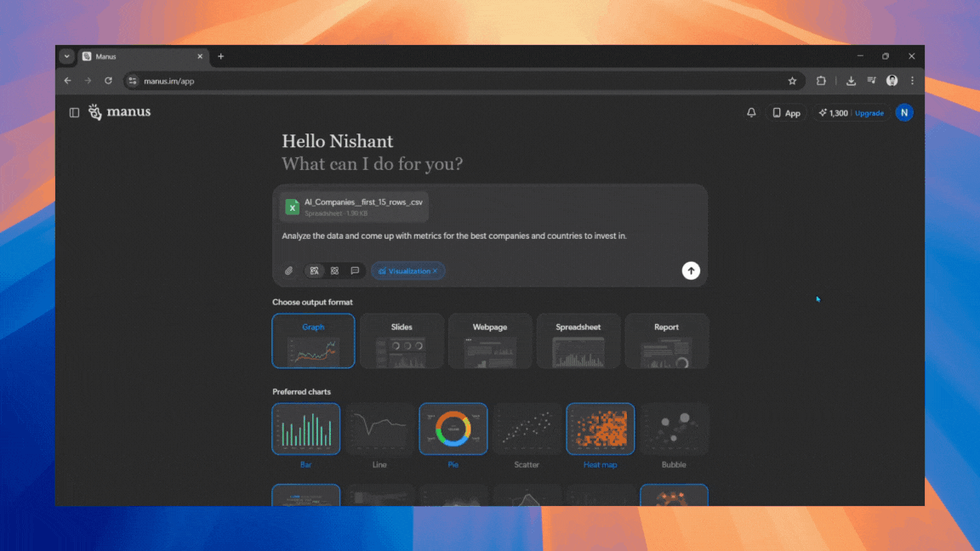Deselect the Pie chart preference
Viewport: 980px width, 551px height.
tap(453, 429)
